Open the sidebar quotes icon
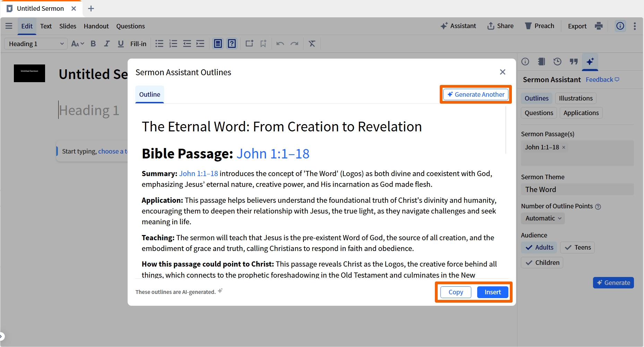The image size is (644, 347). coord(574,62)
